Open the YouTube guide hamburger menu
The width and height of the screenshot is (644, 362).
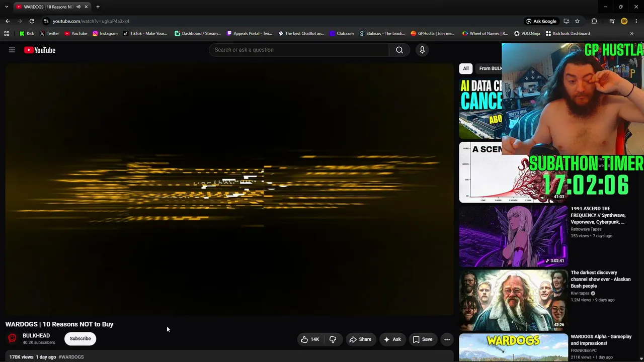click(x=12, y=50)
